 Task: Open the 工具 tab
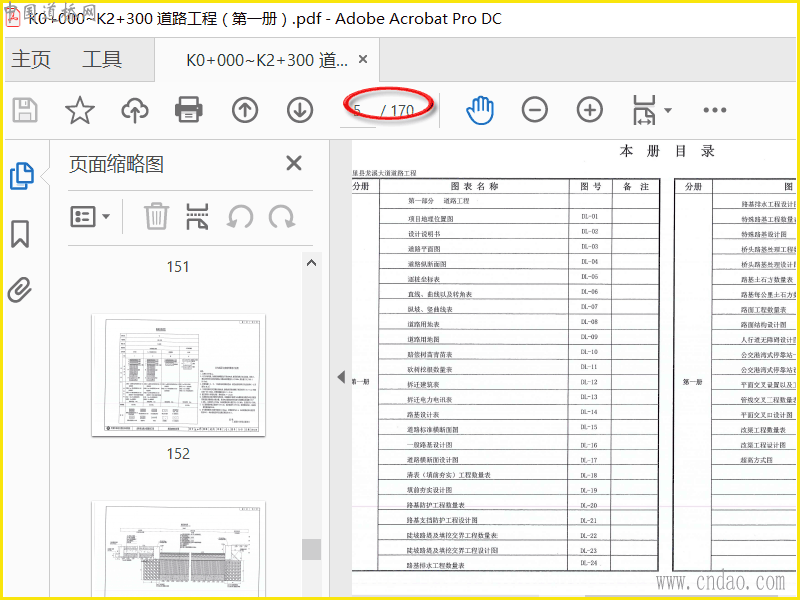click(102, 60)
